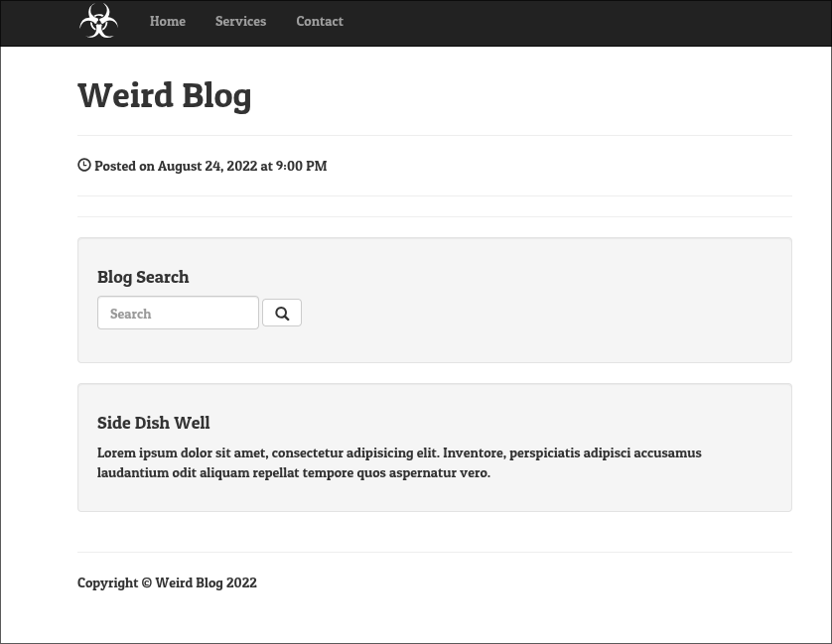Click the clock icon beside Posted on
Image resolution: width=832 pixels, height=644 pixels.
tap(84, 165)
